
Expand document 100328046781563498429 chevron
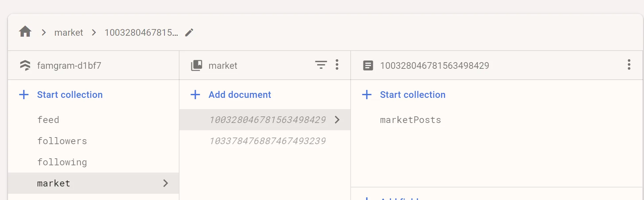(337, 120)
